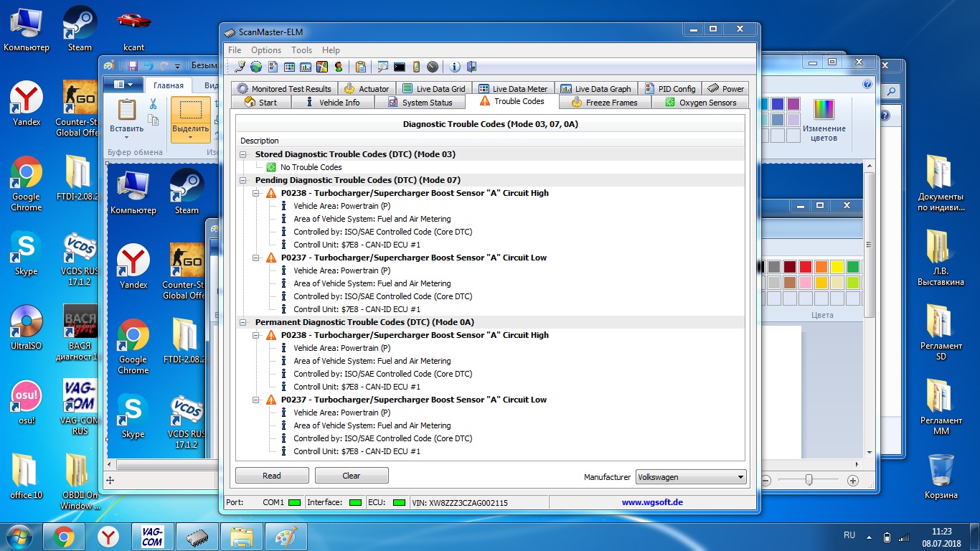
Task: Click the magnifier window icon in toolbar
Action: point(383,67)
